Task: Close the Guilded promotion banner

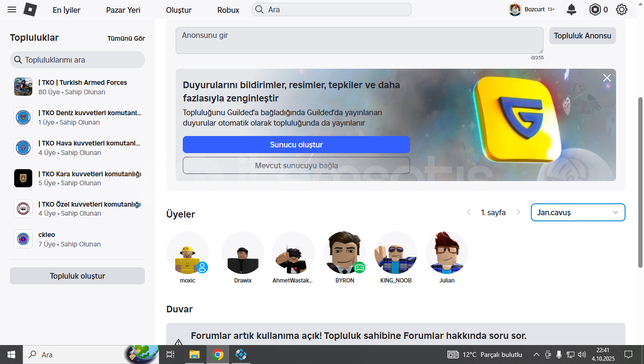Action: click(607, 78)
